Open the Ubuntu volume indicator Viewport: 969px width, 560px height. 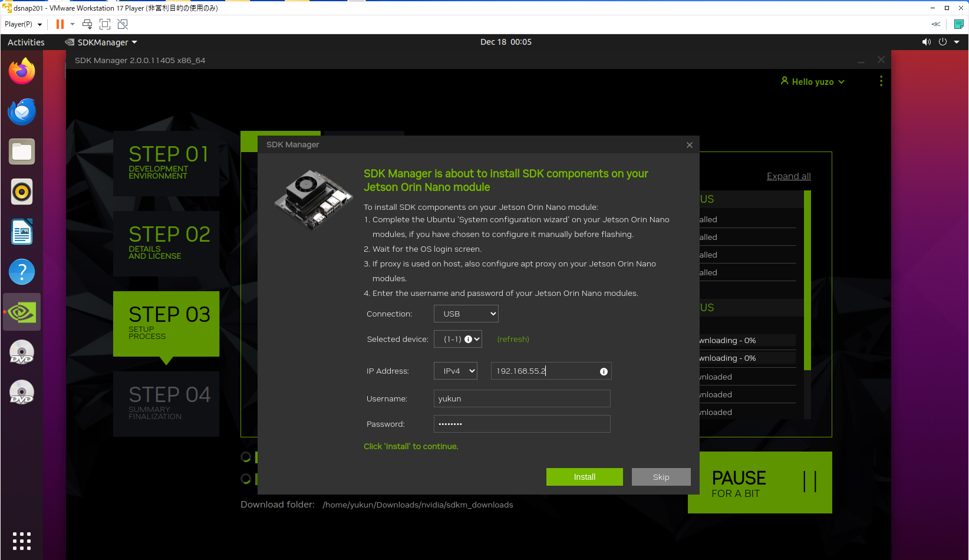(x=927, y=42)
